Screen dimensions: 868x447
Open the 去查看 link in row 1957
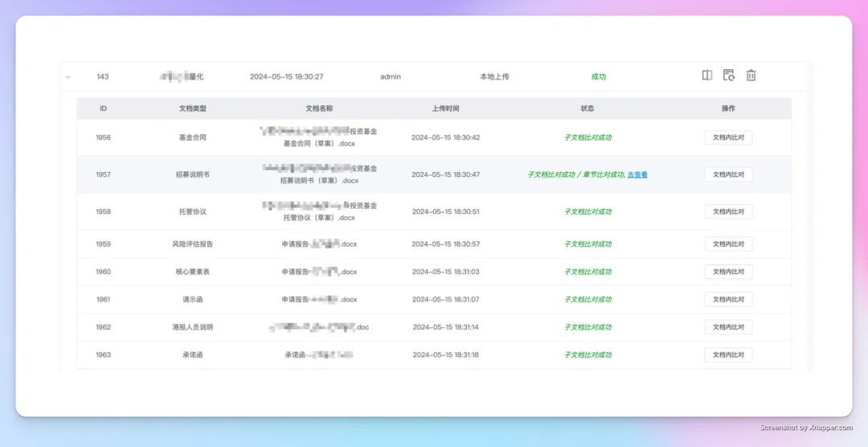coord(637,174)
